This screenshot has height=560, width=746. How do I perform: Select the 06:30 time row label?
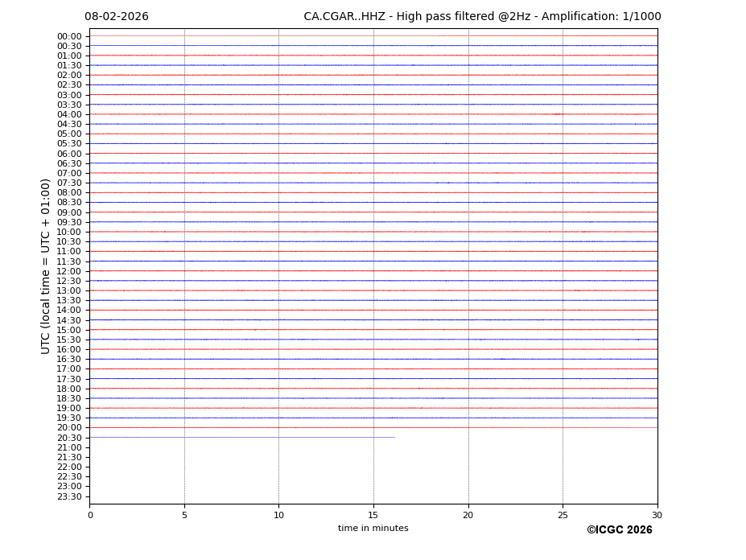click(69, 163)
